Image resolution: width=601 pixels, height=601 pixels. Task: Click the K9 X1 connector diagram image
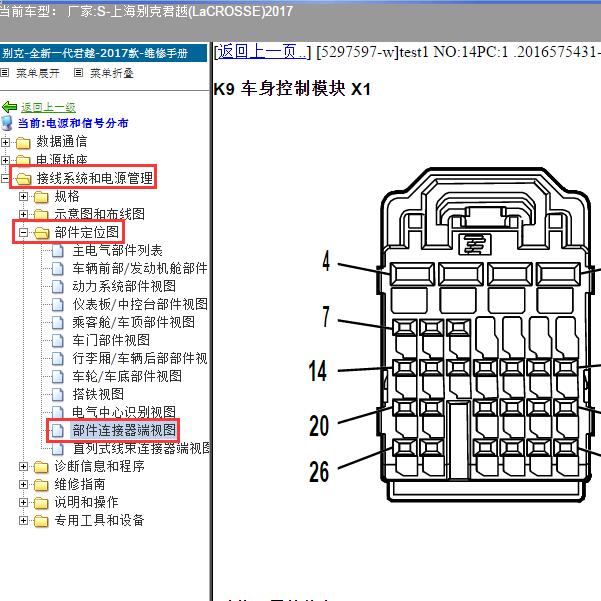pyautogui.click(x=456, y=334)
